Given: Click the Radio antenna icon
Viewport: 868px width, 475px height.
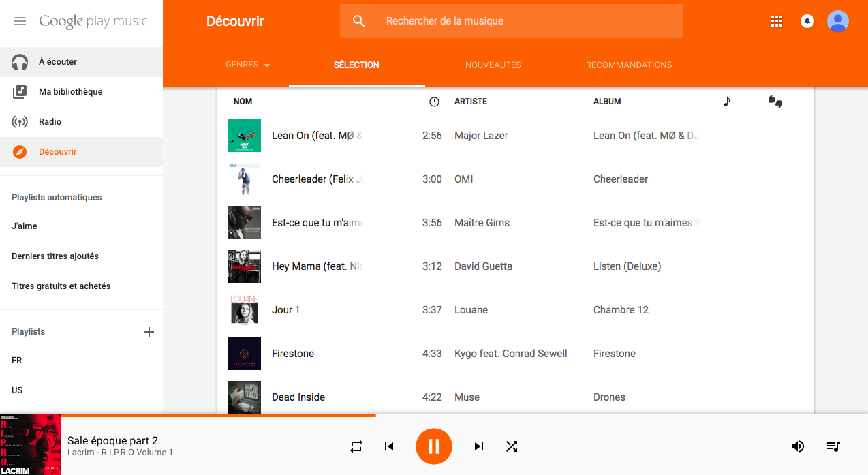Looking at the screenshot, I should click(20, 122).
